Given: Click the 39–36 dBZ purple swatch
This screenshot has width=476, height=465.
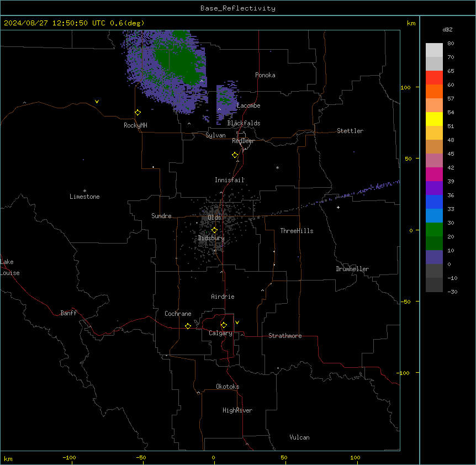Looking at the screenshot, I should (434, 188).
